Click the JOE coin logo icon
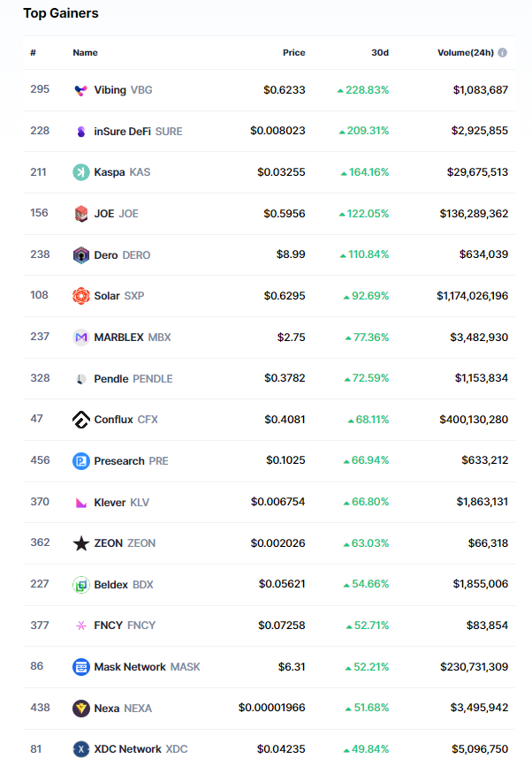Image resolution: width=532 pixels, height=766 pixels. [x=81, y=214]
